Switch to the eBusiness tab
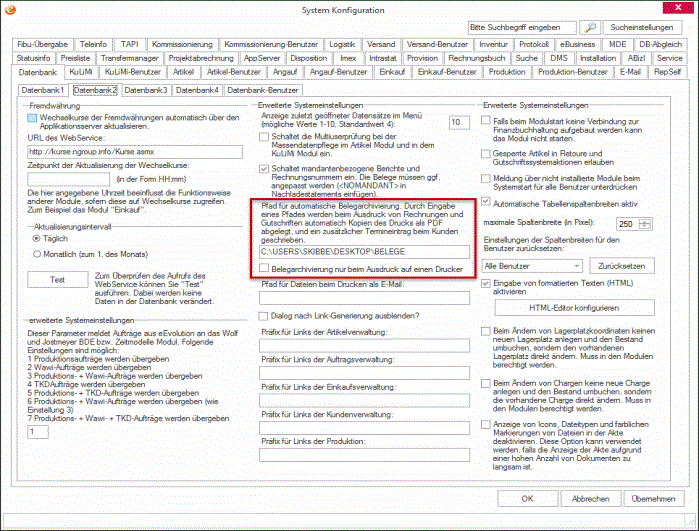This screenshot has height=531, width=699. point(578,45)
